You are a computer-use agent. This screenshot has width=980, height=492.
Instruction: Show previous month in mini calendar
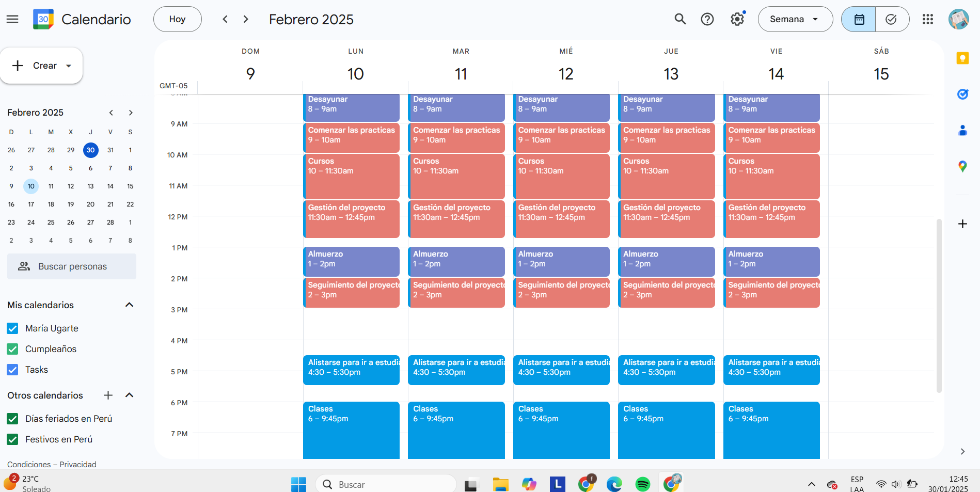111,113
